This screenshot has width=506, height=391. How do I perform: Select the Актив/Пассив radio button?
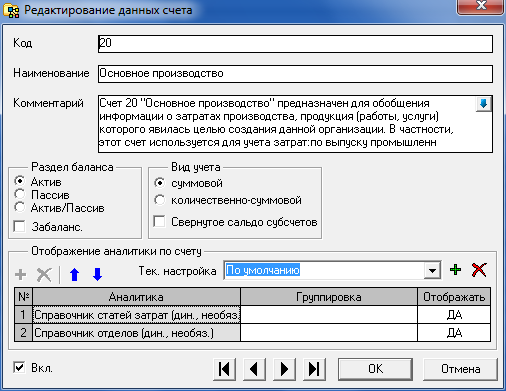coord(20,207)
